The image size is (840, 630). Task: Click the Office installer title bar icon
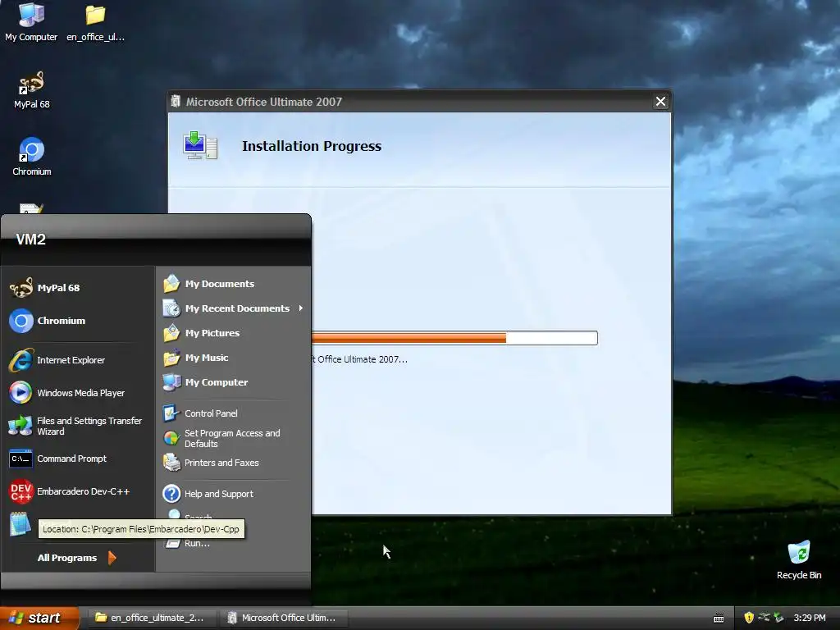click(176, 101)
